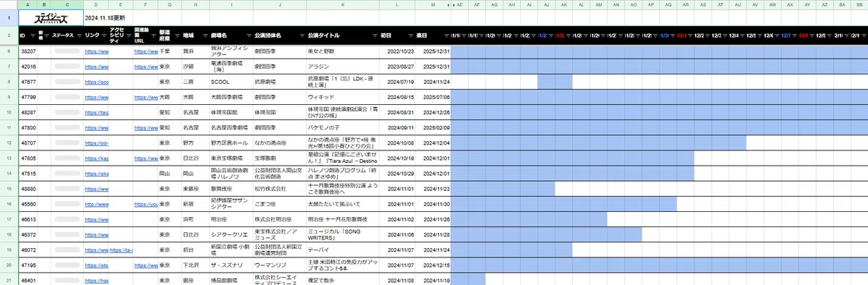Open the filter on the ステータス column
868x285 pixels.
[x=78, y=35]
